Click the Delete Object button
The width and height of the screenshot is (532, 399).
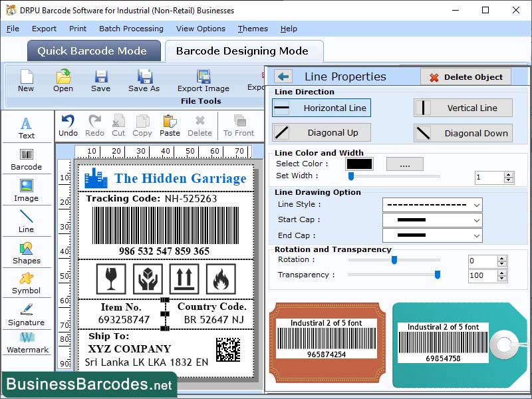465,77
